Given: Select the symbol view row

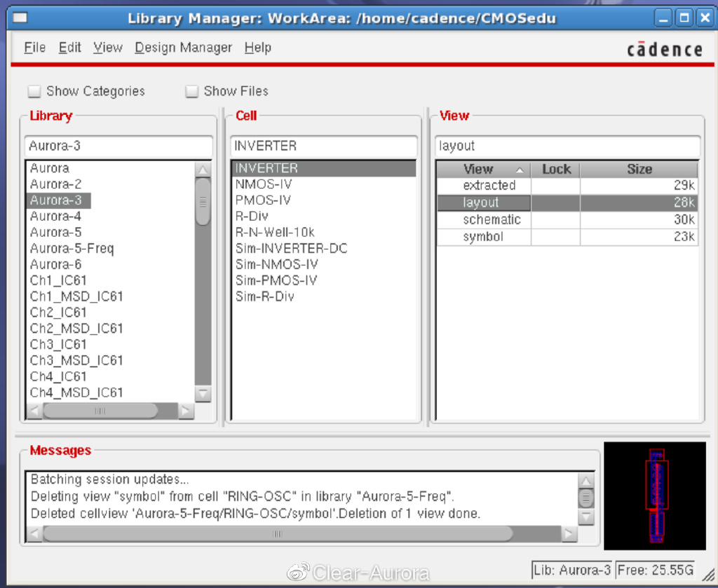Looking at the screenshot, I should tap(567, 237).
